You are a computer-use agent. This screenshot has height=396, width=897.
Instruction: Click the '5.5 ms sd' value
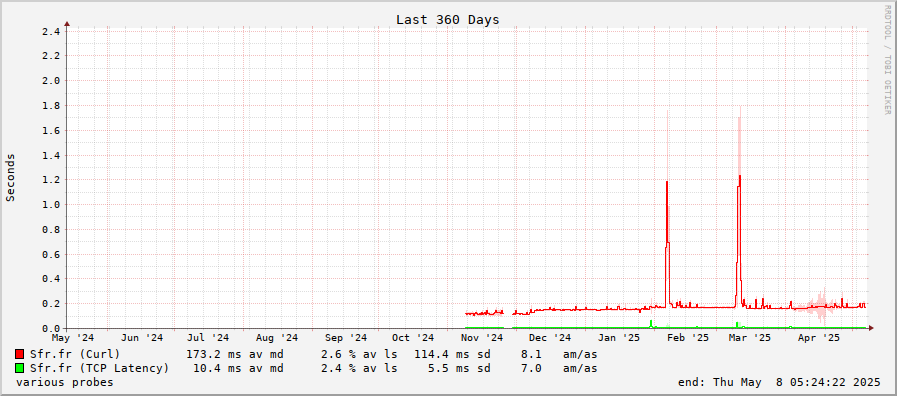[459, 368]
